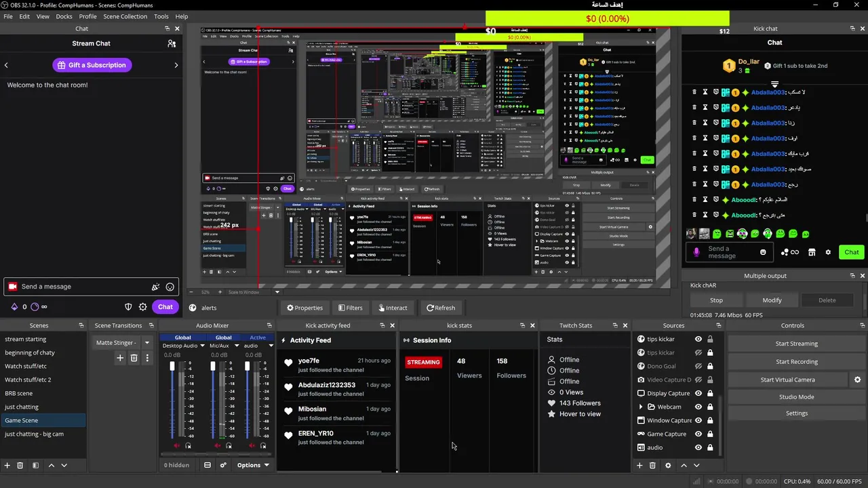Mute the Mic/Aux channel speaker icon
Viewport: 868px width, 488px height.
click(218, 445)
